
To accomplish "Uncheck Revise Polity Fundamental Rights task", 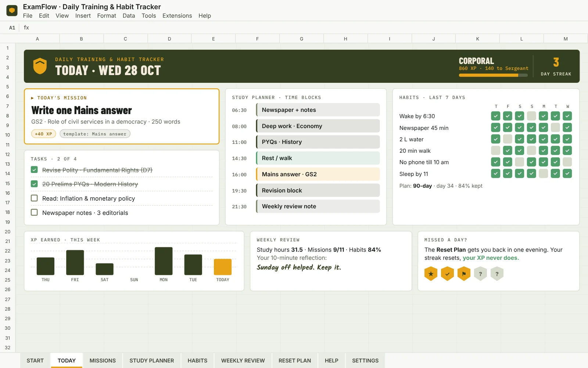I will (34, 170).
